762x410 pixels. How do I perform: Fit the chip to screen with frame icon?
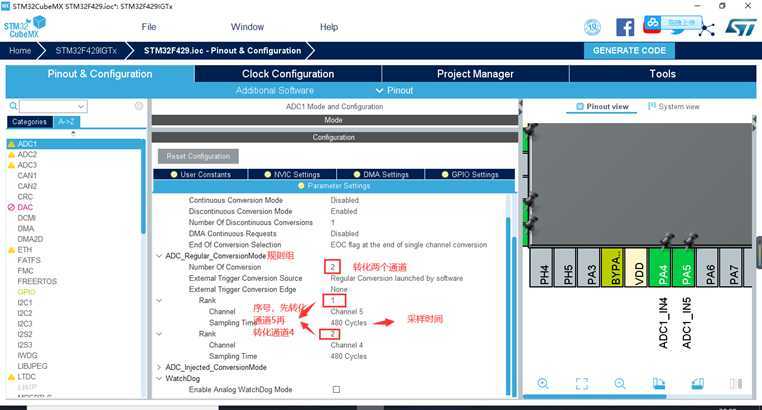tap(582, 384)
